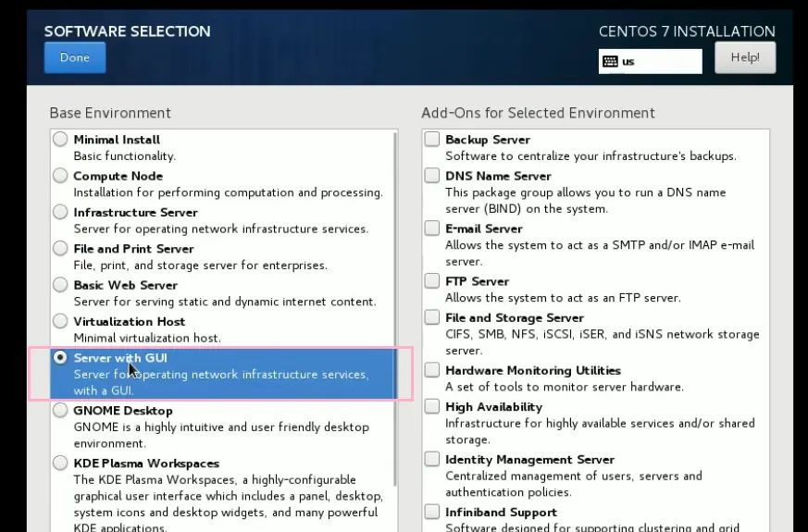Click the 'DNS Name Server' label text
808x532 pixels.
click(x=498, y=176)
